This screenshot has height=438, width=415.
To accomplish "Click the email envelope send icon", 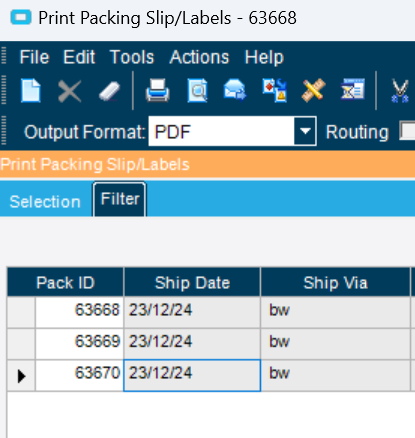I will (x=235, y=90).
